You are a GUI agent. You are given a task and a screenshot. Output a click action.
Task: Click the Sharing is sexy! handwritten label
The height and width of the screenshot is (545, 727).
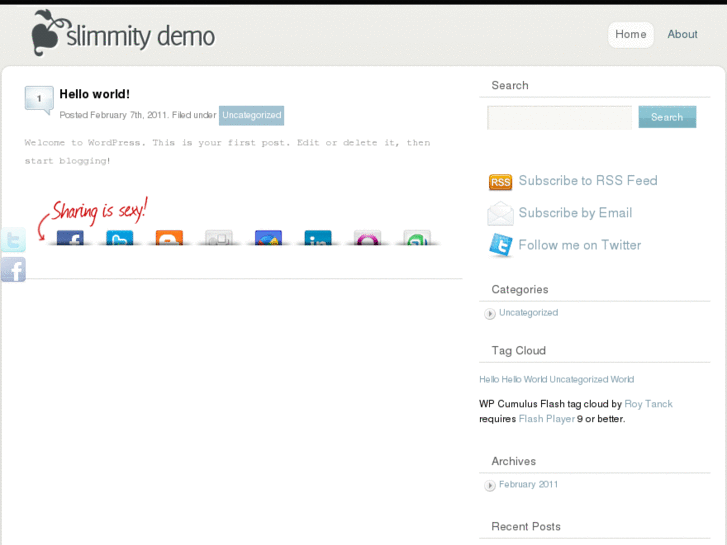click(99, 211)
